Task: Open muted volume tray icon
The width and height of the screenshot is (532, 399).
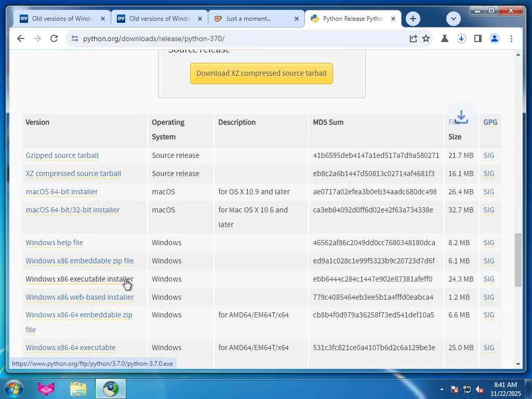Action: pos(480,389)
